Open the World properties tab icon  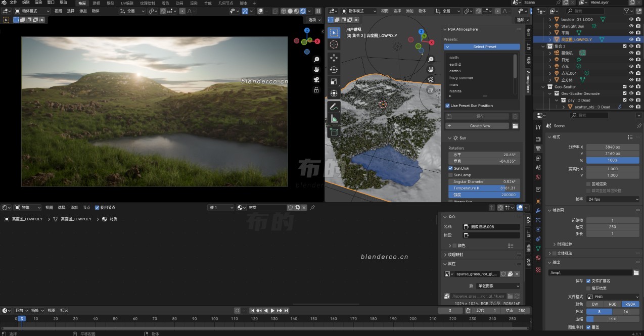click(x=538, y=177)
